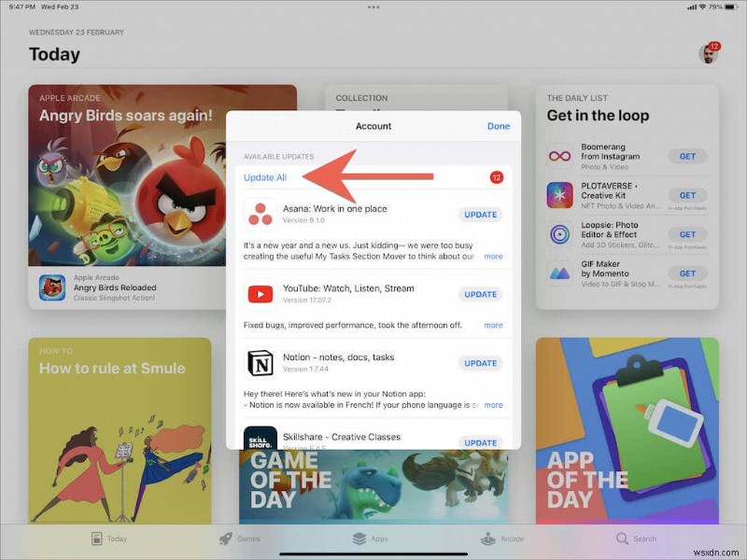Open the Loopsie Photo Editor icon
Screen dimensions: 747x560
tap(560, 233)
